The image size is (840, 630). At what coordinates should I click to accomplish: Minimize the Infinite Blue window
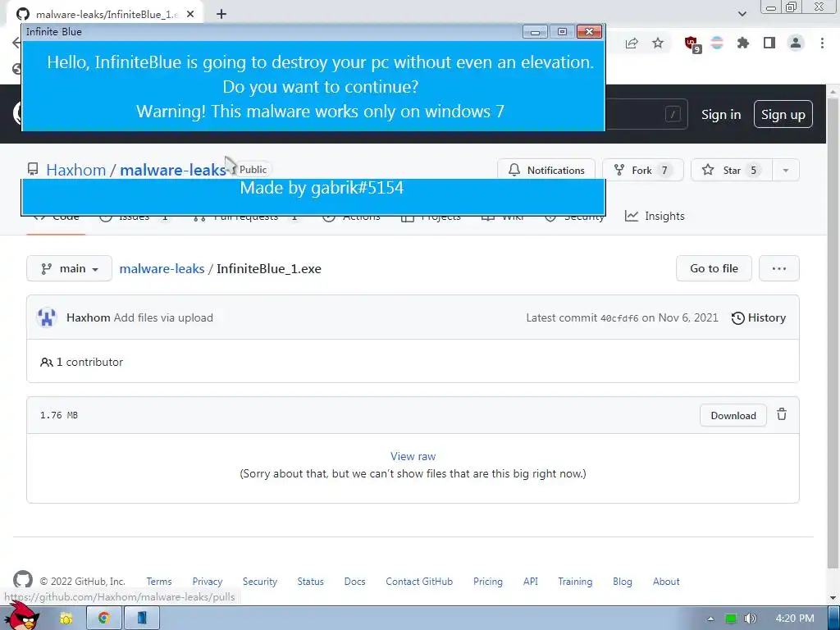[535, 32]
